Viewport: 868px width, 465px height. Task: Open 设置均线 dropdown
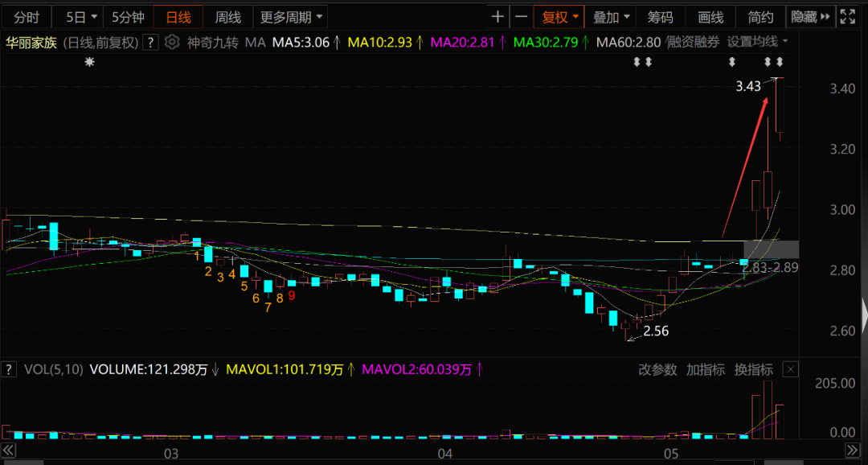coord(757,42)
